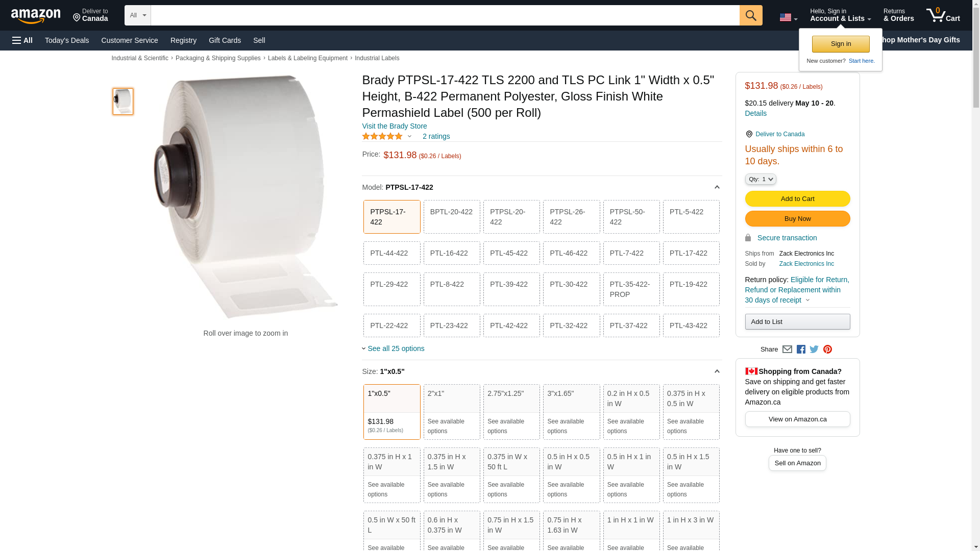Share on Twitter icon
The width and height of the screenshot is (980, 551).
(814, 349)
